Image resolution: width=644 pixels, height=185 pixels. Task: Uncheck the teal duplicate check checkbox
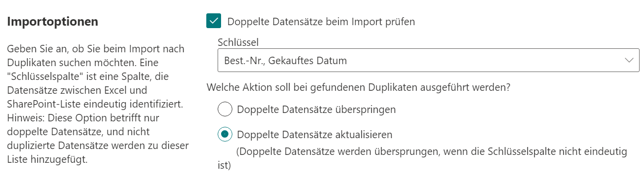[x=214, y=21]
